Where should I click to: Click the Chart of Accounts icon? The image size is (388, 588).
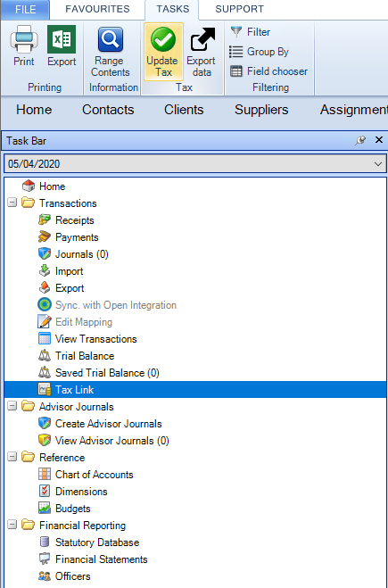[45, 475]
